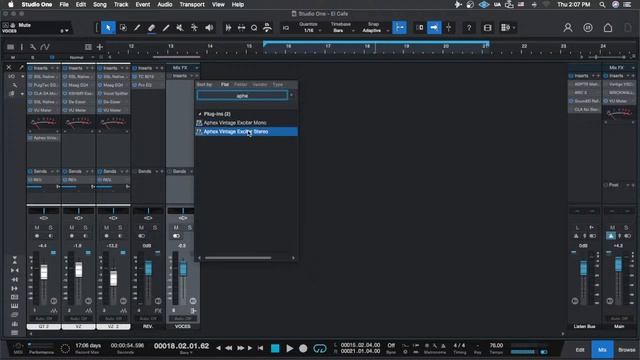This screenshot has width=640, height=360.
Task: Switch to the Edit view button
Action: [580, 350]
